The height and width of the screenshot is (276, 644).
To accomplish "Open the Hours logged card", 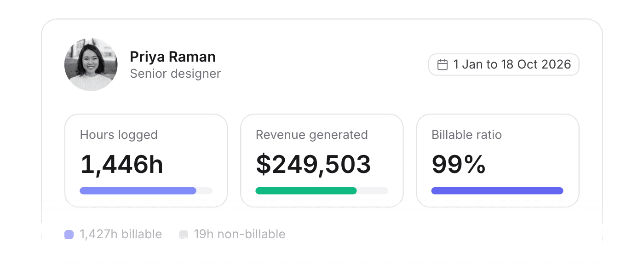I will tap(146, 161).
